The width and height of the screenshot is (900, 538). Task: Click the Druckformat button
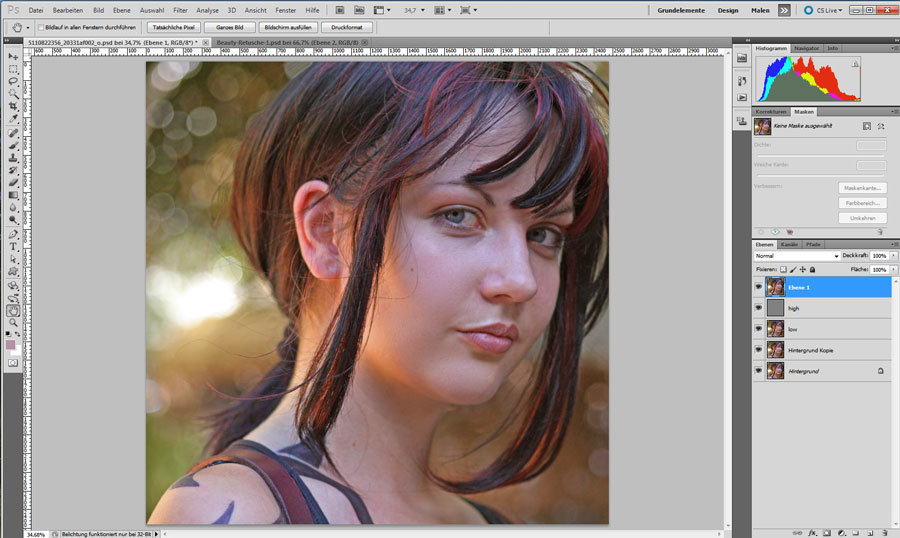[x=347, y=27]
